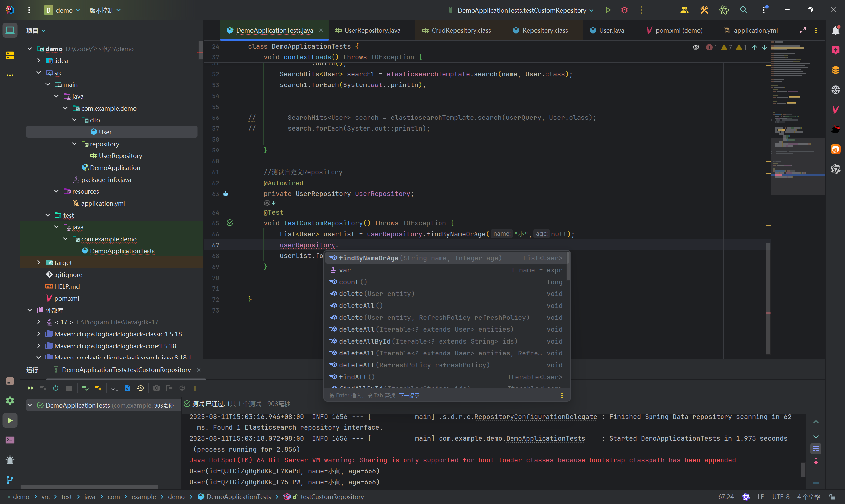Switch to pom.xml (demo) tab

click(674, 31)
